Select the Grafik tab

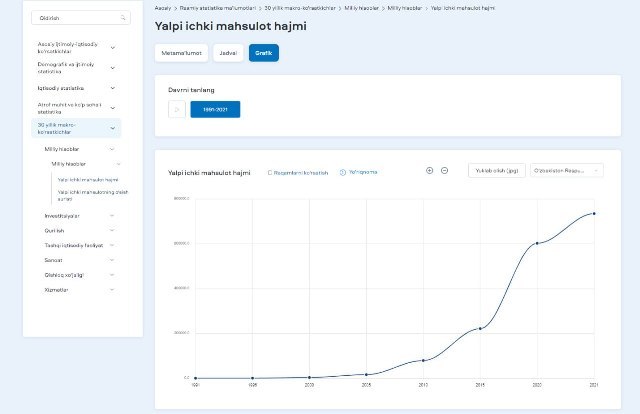point(264,53)
